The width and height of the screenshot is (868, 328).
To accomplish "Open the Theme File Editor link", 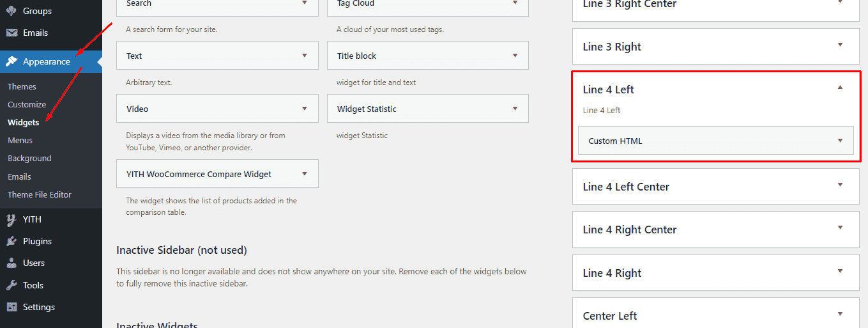I will point(40,194).
